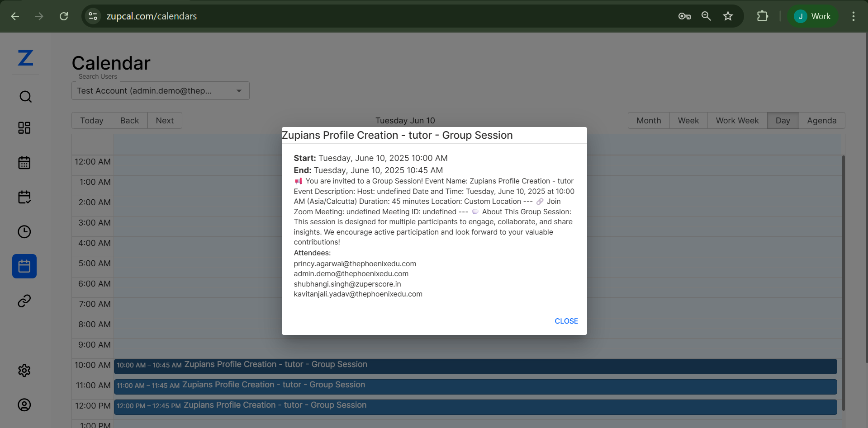Click the Zupcal Z logo icon
868x428 pixels.
tap(25, 58)
